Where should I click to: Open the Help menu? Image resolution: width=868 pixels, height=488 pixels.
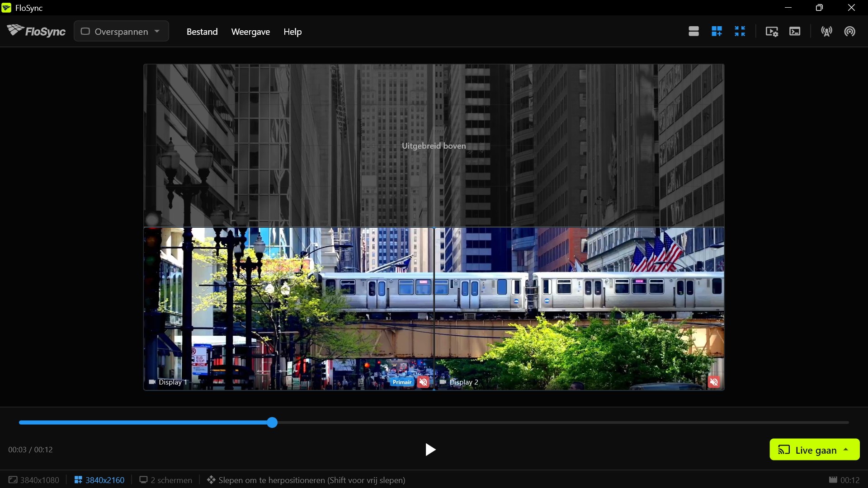(x=292, y=32)
